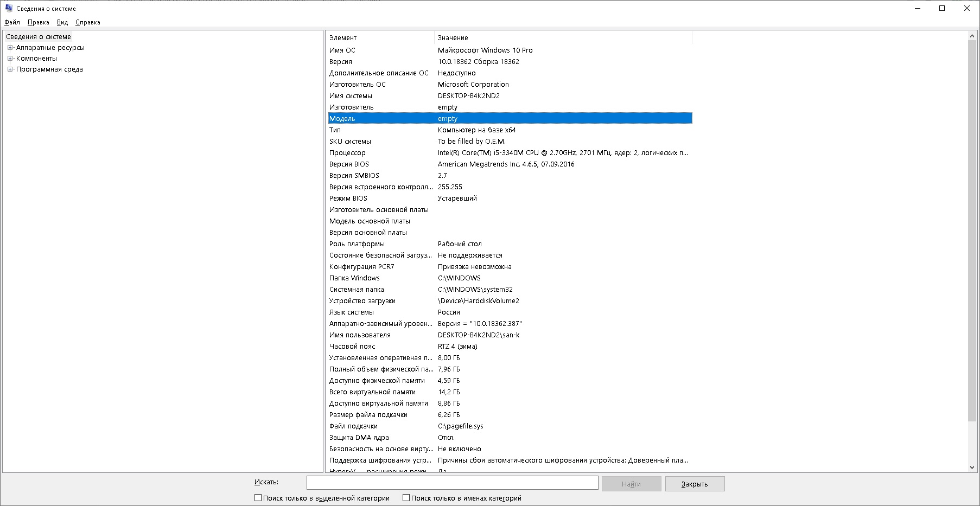Select the Устройство загрузки row
980x506 pixels.
tap(510, 300)
